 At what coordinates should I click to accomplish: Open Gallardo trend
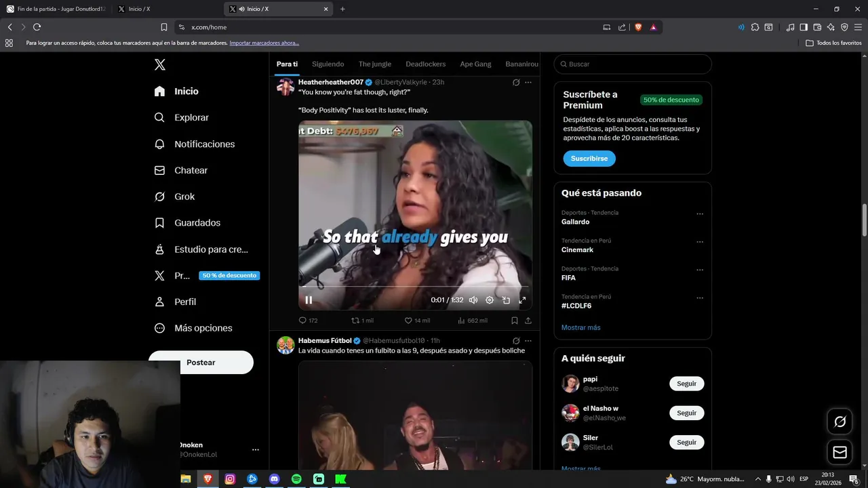tap(575, 222)
